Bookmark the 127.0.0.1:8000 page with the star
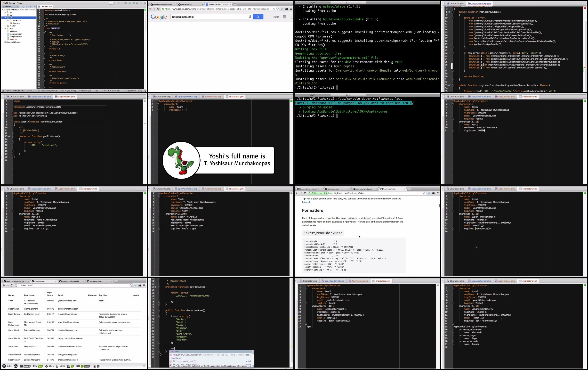588x370 pixels. click(131, 285)
